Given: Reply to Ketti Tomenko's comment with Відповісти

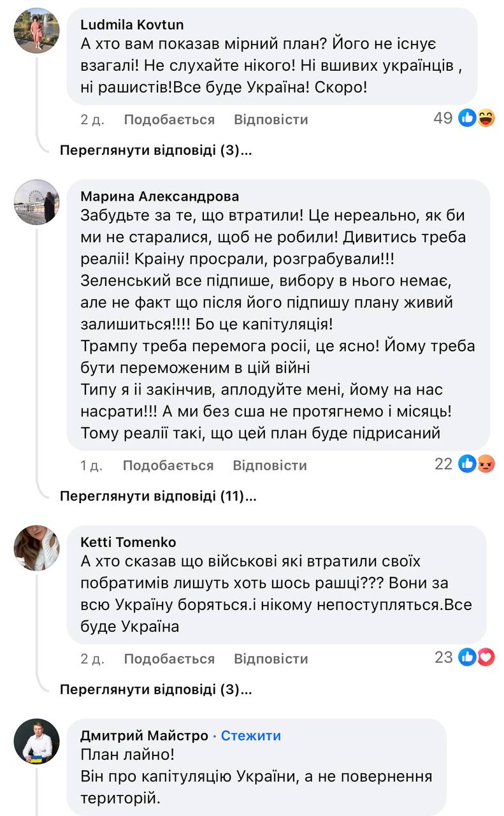Looking at the screenshot, I should point(271,658).
